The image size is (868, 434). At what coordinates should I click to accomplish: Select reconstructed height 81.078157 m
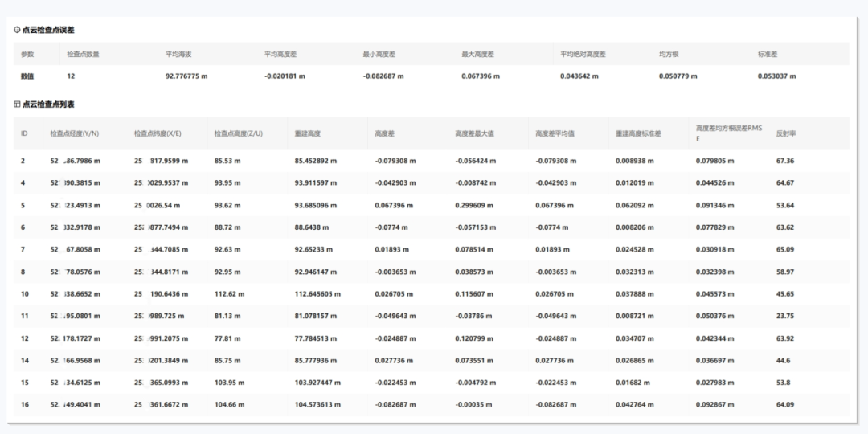tap(316, 316)
